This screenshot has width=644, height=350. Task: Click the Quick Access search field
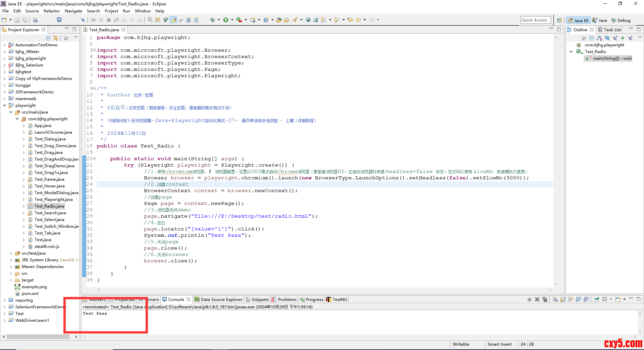tap(535, 20)
